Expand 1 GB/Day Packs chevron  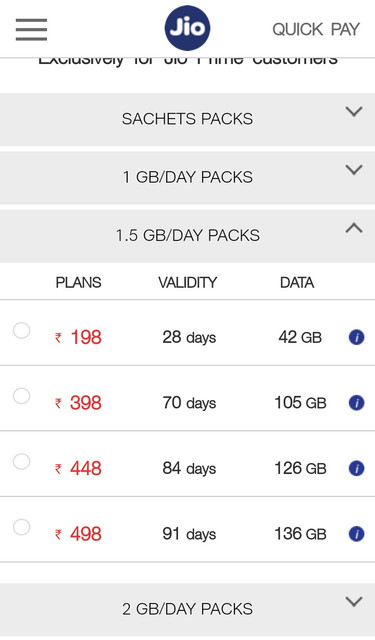pyautogui.click(x=354, y=170)
